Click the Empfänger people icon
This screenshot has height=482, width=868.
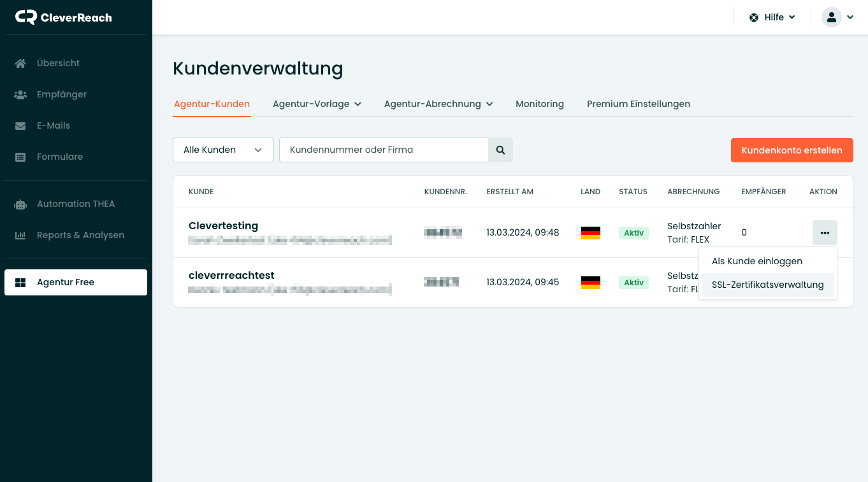coord(20,94)
